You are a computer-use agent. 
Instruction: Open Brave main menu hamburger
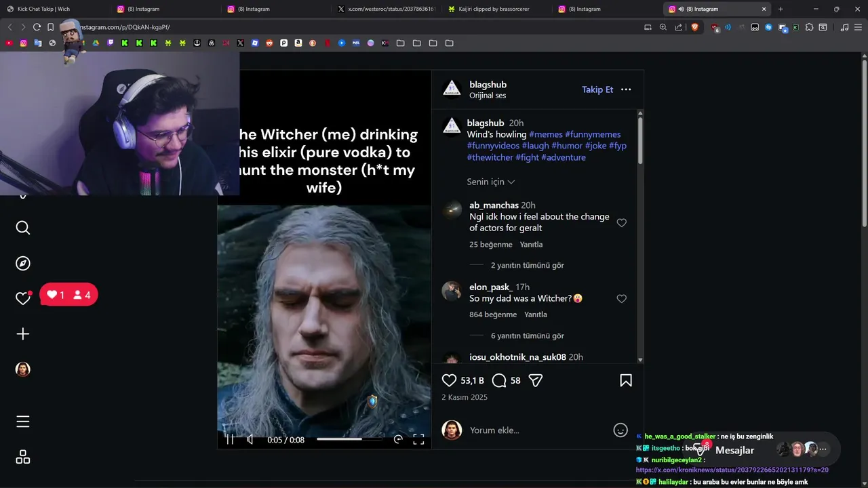(x=858, y=27)
